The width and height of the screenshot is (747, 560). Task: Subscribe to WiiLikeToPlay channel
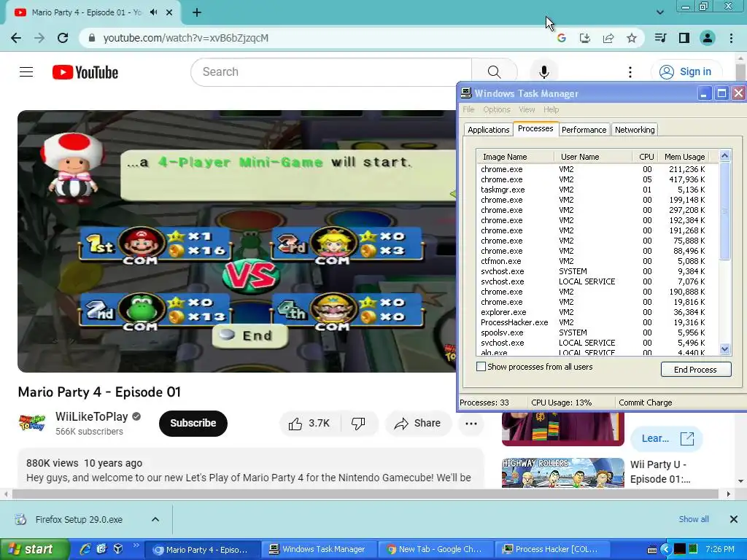pos(193,424)
